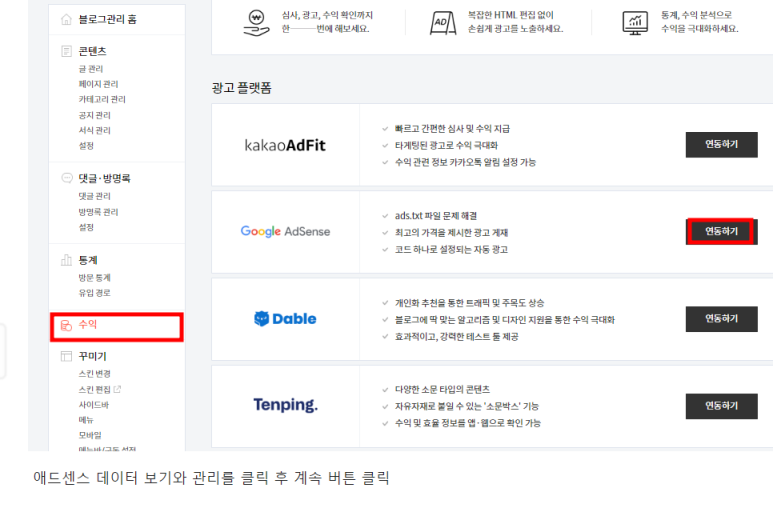Click the home icon beside 블로그관리 홈
Viewport: 773px width, 508px height.
pyautogui.click(x=66, y=19)
